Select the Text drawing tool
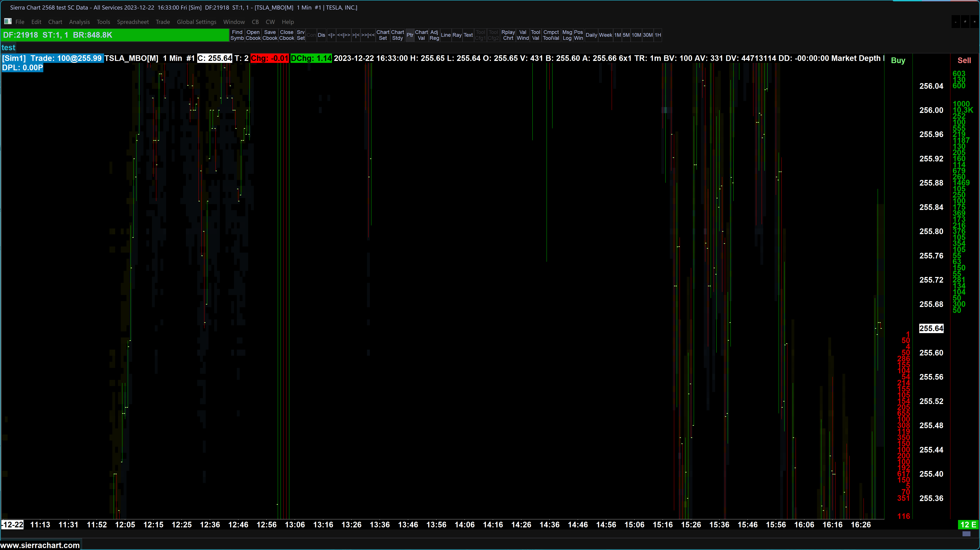The width and height of the screenshot is (980, 550). pyautogui.click(x=468, y=35)
